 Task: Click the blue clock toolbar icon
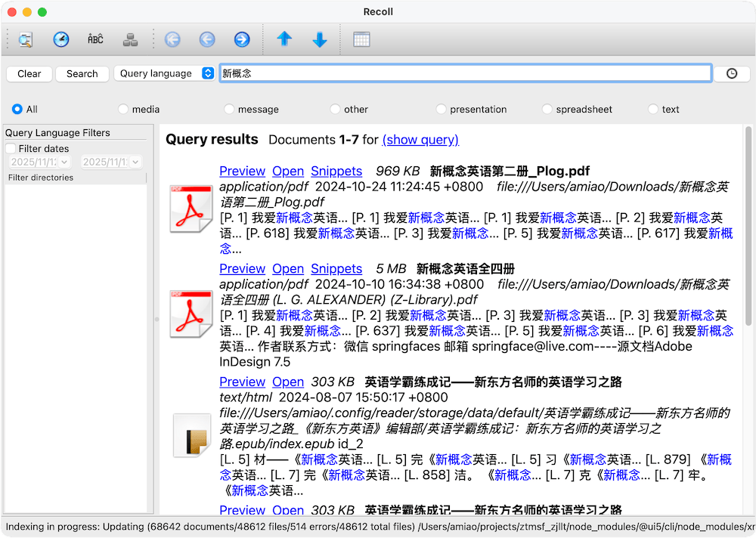60,39
